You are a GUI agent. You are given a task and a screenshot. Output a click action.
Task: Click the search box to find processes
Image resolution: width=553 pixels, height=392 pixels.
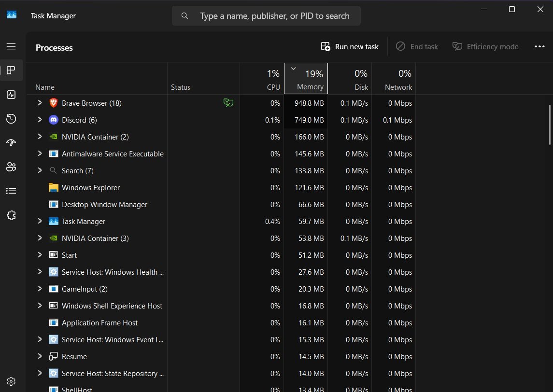click(266, 15)
